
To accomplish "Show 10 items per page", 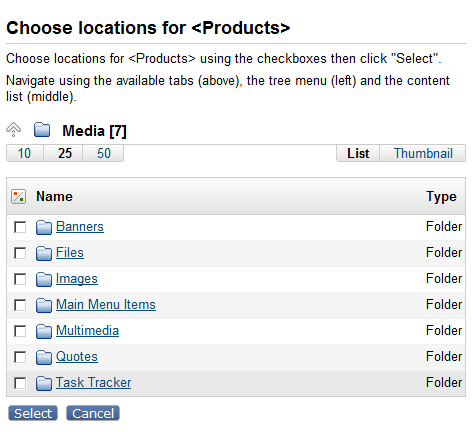I will [25, 153].
